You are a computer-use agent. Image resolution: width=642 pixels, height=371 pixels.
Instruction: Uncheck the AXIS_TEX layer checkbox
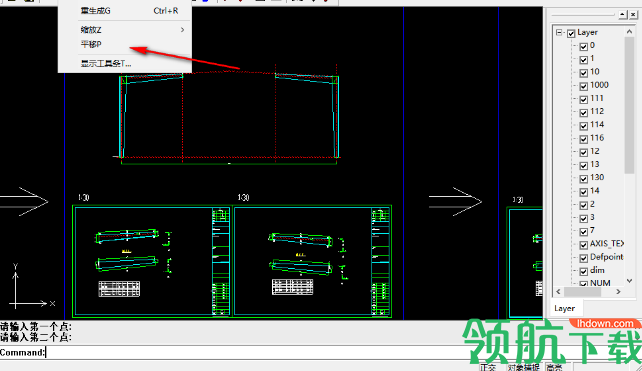pyautogui.click(x=584, y=245)
